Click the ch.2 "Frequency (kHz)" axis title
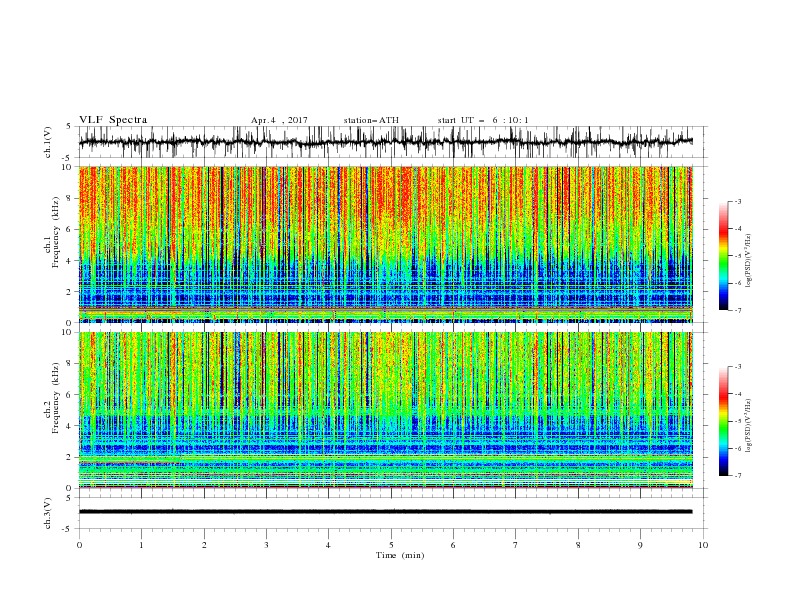This screenshot has height=612, width=792. click(56, 398)
